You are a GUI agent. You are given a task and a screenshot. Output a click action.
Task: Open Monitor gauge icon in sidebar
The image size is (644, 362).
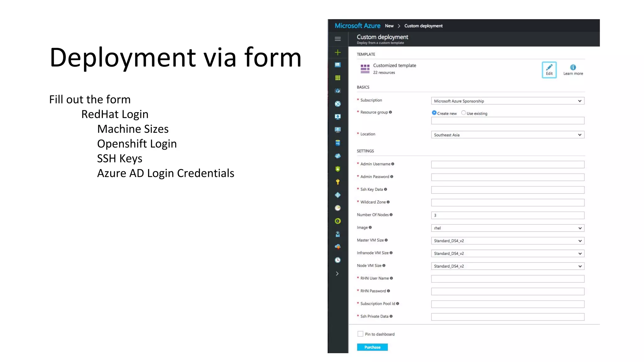tap(338, 208)
